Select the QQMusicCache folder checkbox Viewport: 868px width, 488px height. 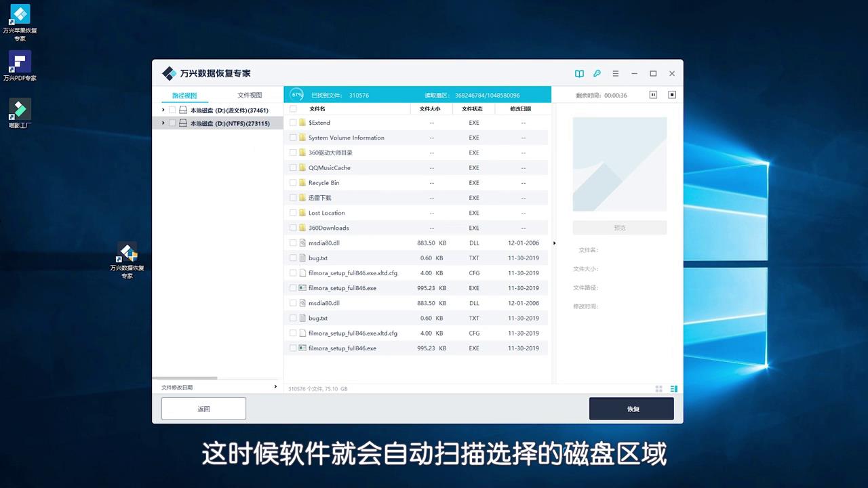[x=293, y=167]
